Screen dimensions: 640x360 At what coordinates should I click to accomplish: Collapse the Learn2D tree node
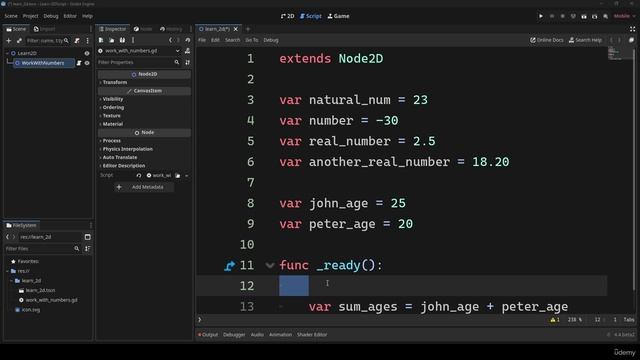point(7,53)
